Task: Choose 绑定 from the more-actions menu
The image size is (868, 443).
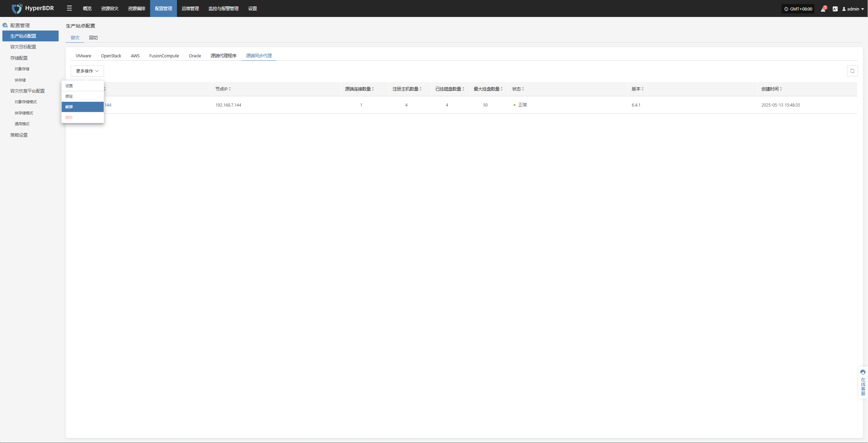Action: 83,96
